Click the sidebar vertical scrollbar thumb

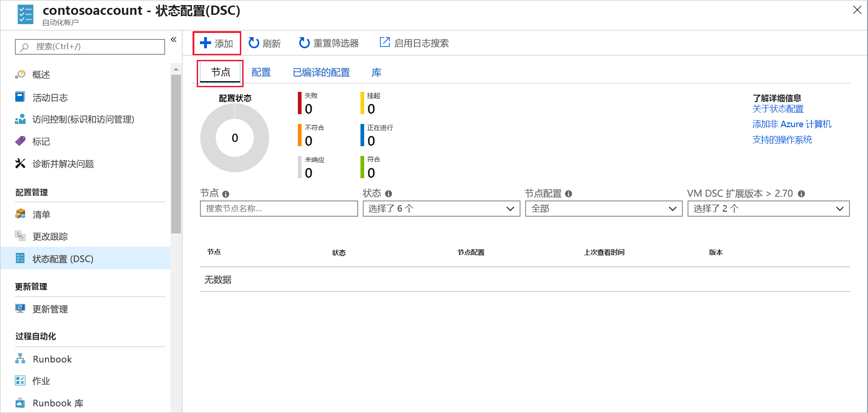[176, 154]
